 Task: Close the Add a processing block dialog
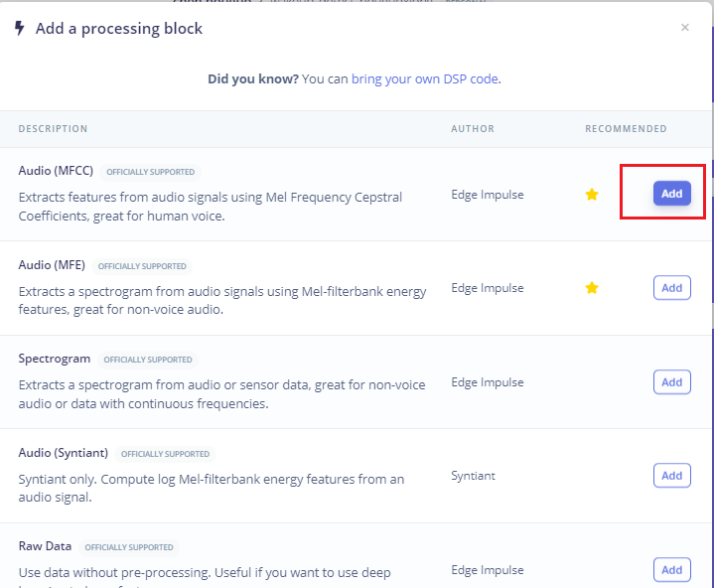[685, 28]
